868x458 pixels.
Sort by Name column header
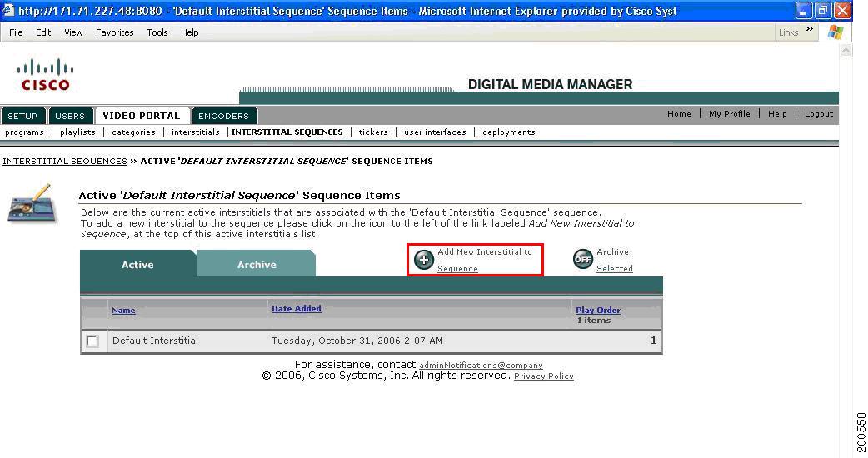tap(123, 311)
